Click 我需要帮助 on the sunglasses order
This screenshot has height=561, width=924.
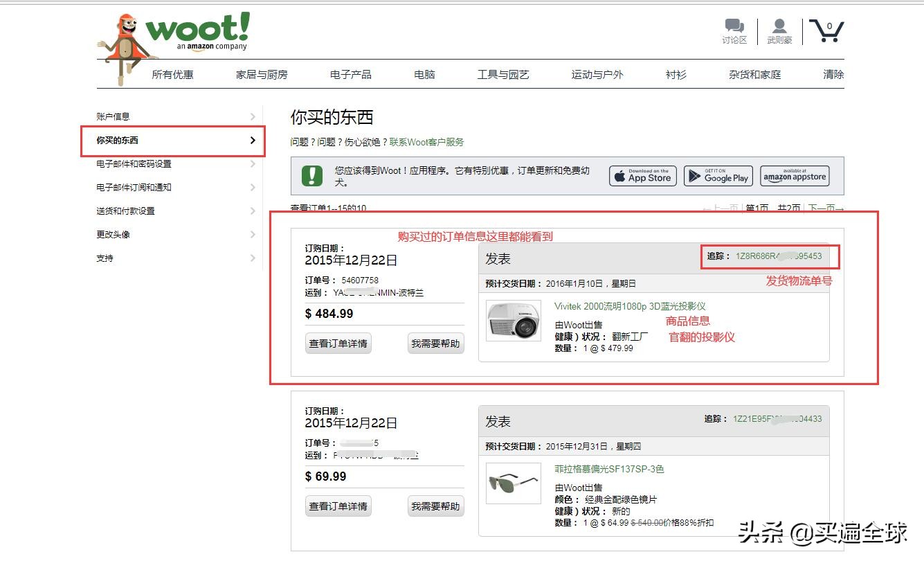coord(435,506)
